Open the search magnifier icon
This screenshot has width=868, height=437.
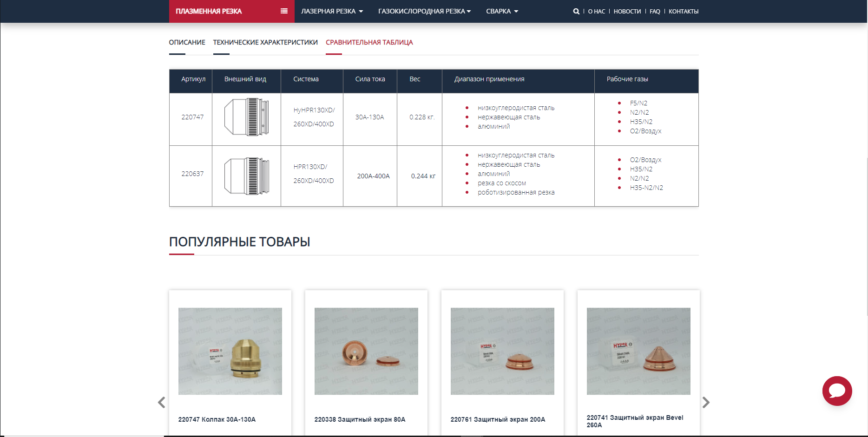pyautogui.click(x=576, y=12)
